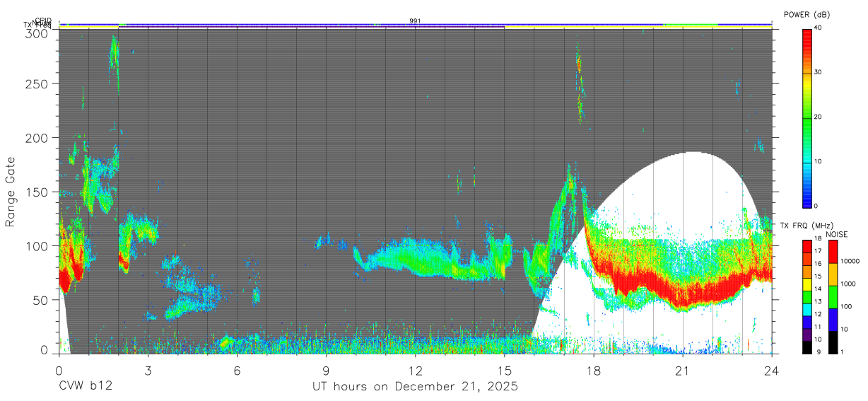Viewport: 868px width, 401px height.
Task: Click the 1 label on NOISE scale
Action: [x=842, y=351]
